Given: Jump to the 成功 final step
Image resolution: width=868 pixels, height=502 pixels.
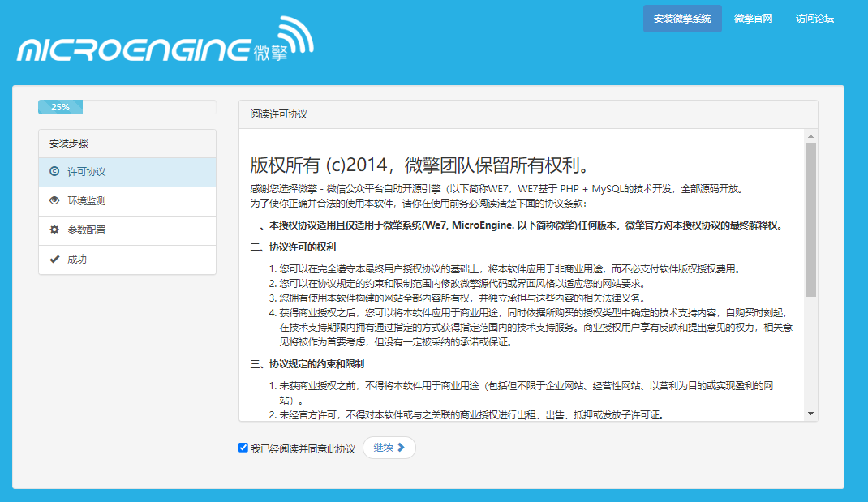Looking at the screenshot, I should pyautogui.click(x=77, y=260).
